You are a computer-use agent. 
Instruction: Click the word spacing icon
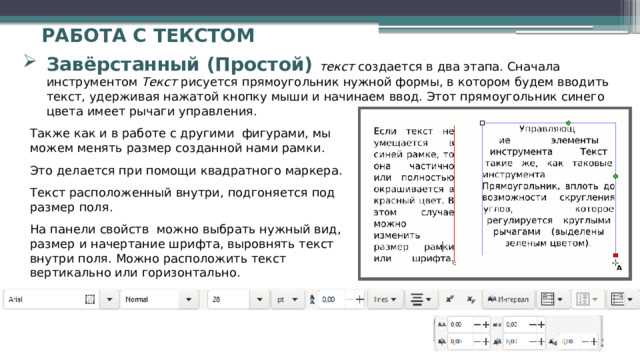497,325
